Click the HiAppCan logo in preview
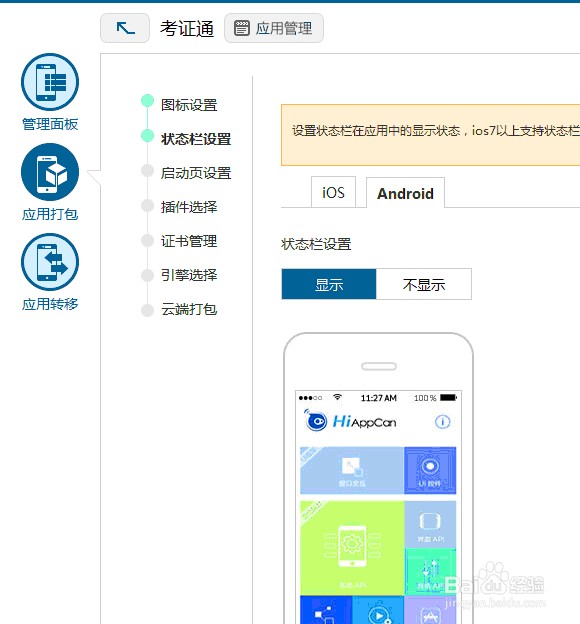580x624 pixels. tap(350, 421)
